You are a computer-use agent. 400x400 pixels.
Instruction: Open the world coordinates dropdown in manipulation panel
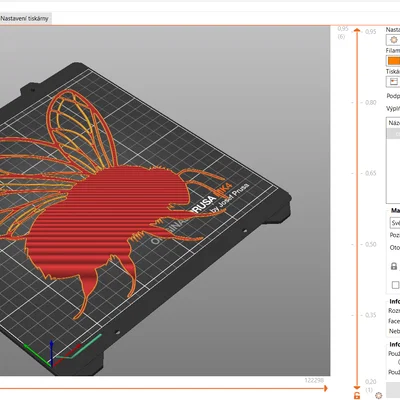point(395,223)
